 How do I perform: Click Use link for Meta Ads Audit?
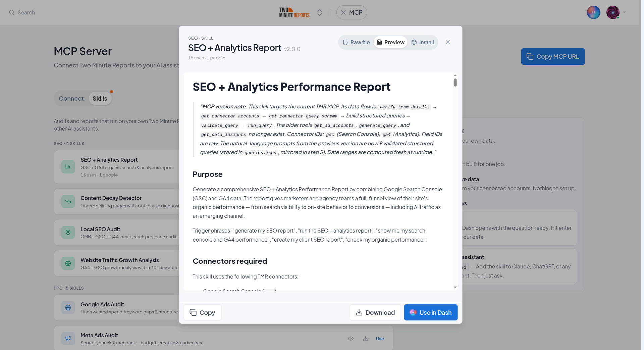point(380,339)
